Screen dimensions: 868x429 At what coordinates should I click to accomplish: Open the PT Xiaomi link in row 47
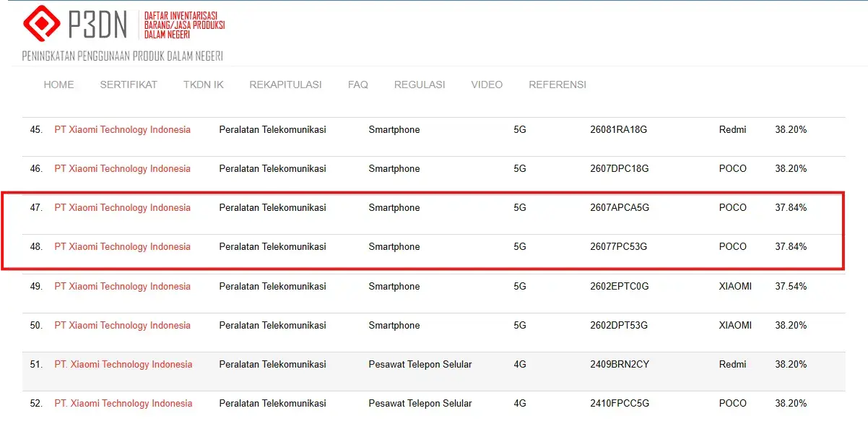[x=123, y=208]
